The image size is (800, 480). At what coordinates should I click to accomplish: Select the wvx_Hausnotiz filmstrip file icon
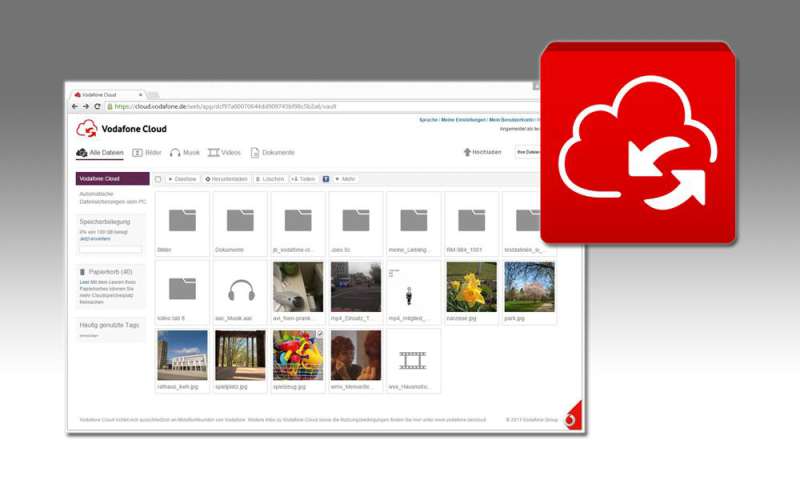pos(414,360)
